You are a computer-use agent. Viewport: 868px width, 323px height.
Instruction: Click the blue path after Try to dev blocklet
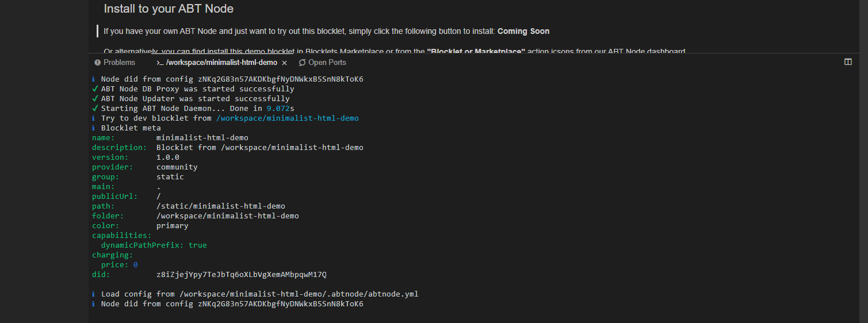pyautogui.click(x=287, y=118)
